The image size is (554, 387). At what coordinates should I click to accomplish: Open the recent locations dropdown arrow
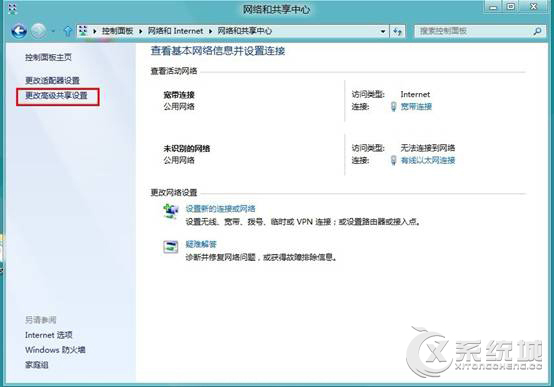point(53,31)
